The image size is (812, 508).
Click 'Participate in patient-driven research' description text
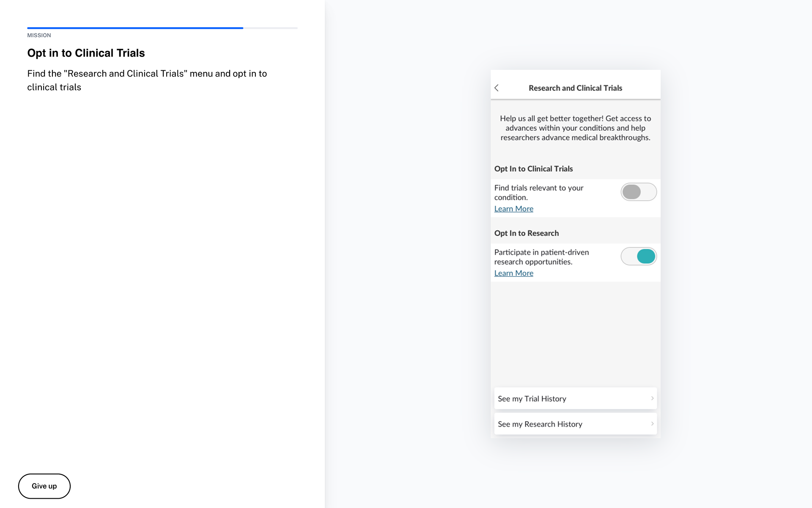[541, 257]
